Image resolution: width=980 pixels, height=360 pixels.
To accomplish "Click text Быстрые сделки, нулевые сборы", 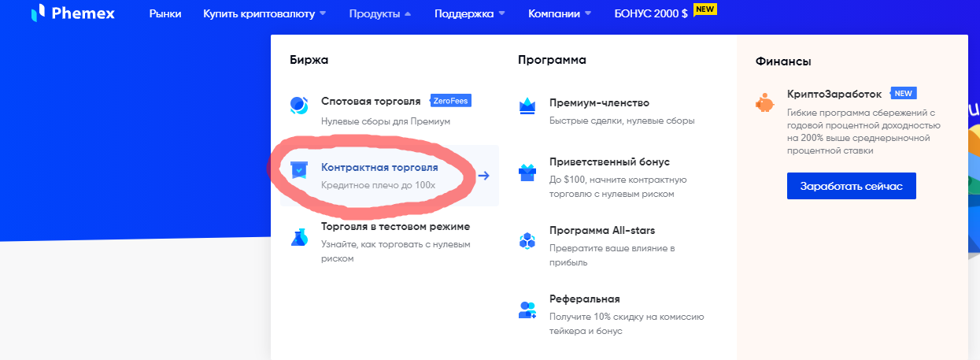I will 622,121.
